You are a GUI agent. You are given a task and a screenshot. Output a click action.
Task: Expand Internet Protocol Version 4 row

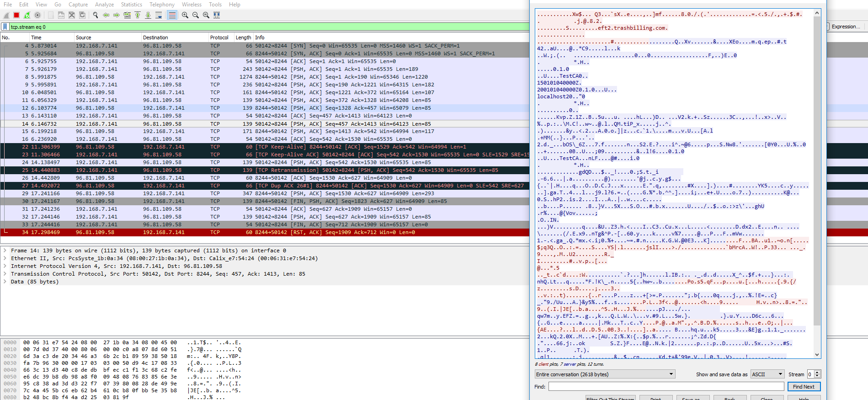tap(5, 266)
